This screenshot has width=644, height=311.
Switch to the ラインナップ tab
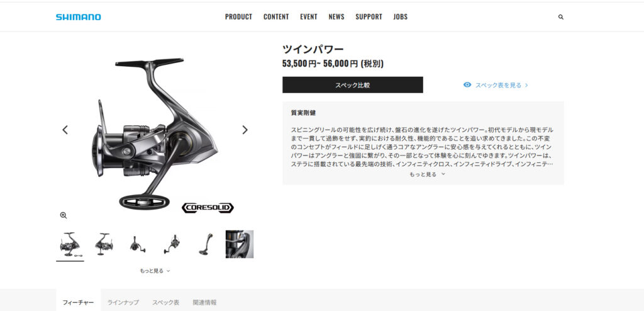pos(123,302)
